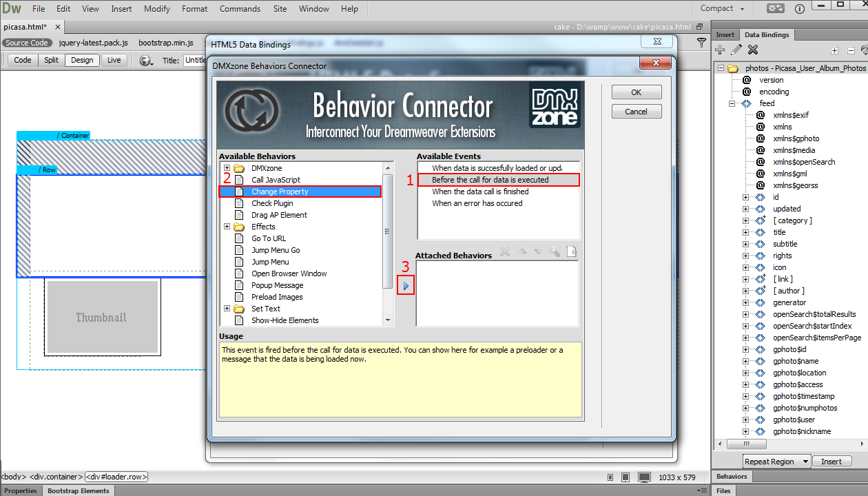868x496 pixels.
Task: Open the Site menu
Action: tap(280, 9)
